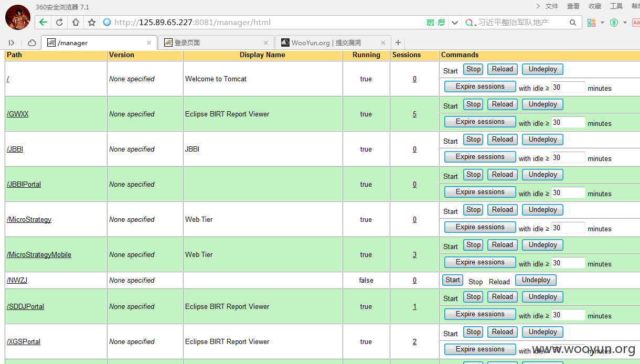Go back with the green arrow button
This screenshot has height=364, width=640.
click(43, 22)
